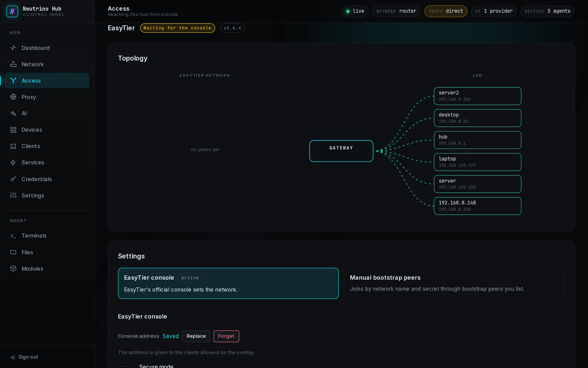Image resolution: width=588 pixels, height=368 pixels.
Task: Select the server 192.168.122.230 node
Action: pos(478,184)
